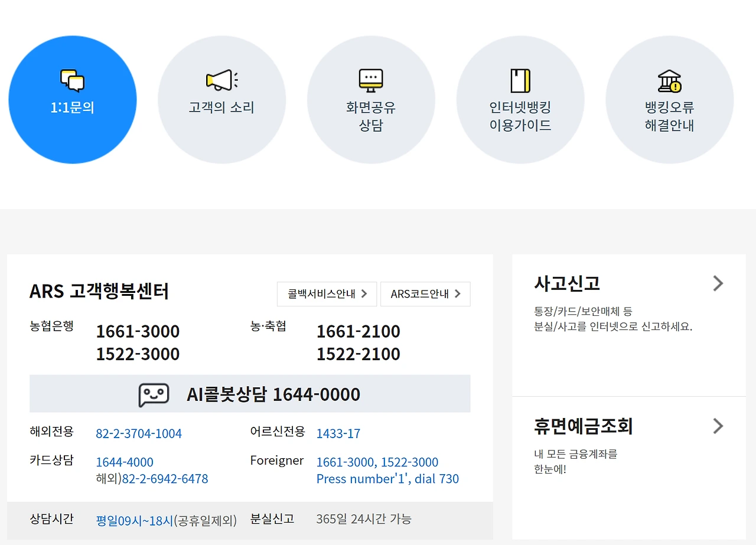Click the AI콜봇 robot chat icon
The image size is (756, 545).
154,395
